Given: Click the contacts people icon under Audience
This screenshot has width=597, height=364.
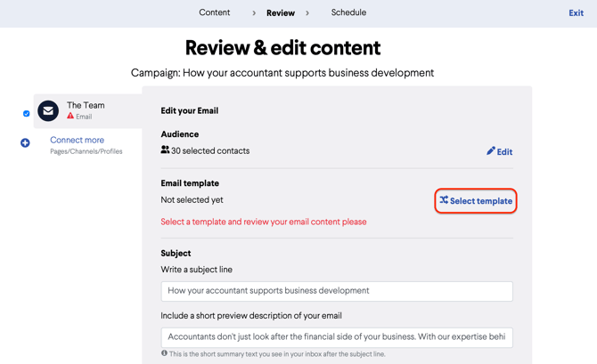Looking at the screenshot, I should coord(165,150).
